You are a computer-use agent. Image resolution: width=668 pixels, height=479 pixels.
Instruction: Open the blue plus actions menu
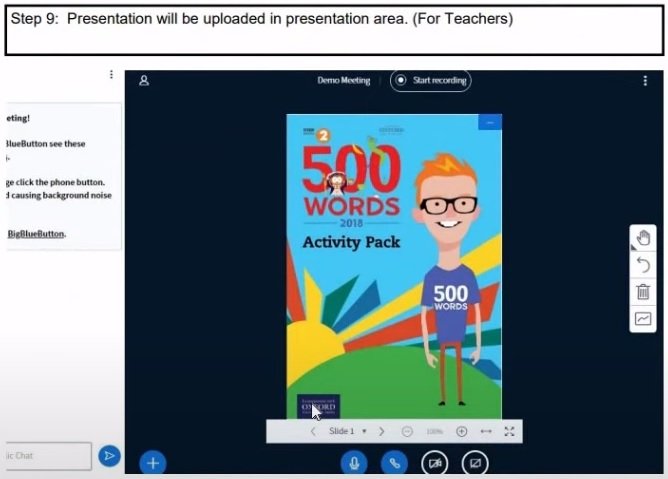coord(152,462)
